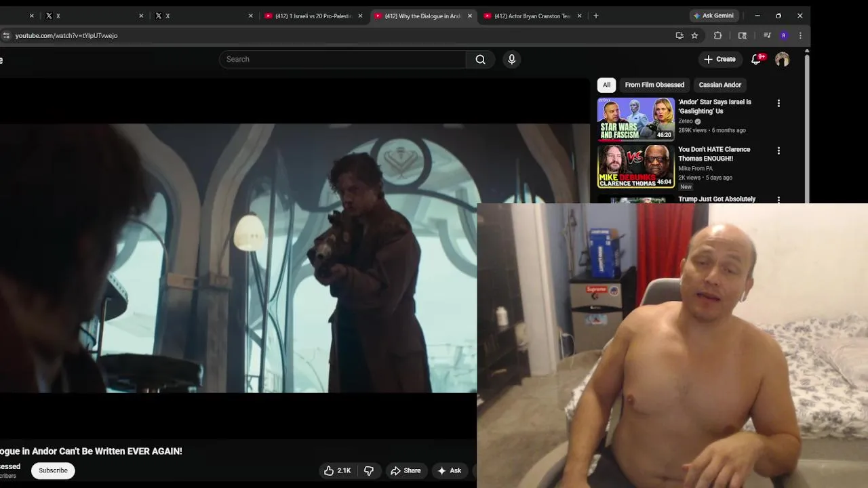Open "'Andor' Star Says Israel is 'Gaslighting' Us" title

(715, 106)
